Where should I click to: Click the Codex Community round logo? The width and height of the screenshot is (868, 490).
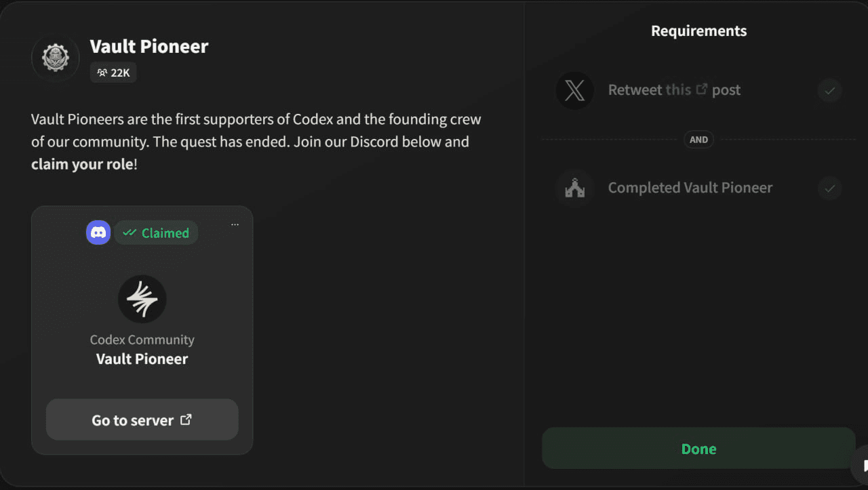click(x=142, y=299)
